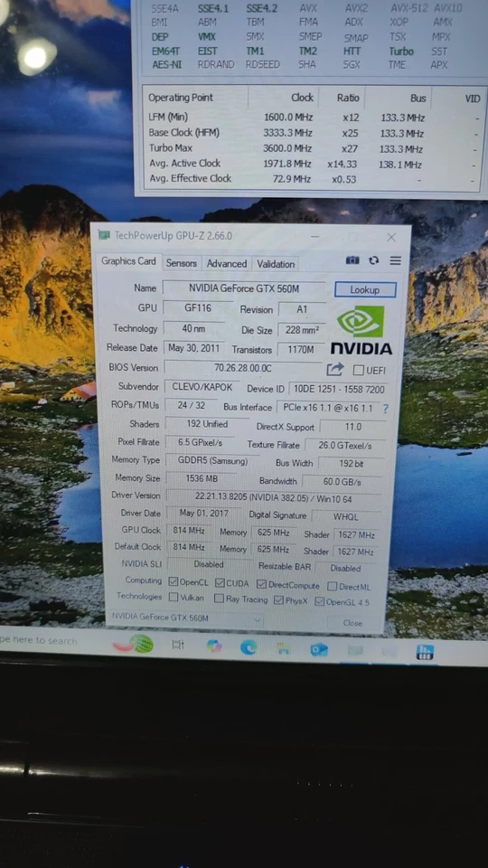488x868 pixels.
Task: Open File Explorer from the taskbar
Action: [x=283, y=648]
